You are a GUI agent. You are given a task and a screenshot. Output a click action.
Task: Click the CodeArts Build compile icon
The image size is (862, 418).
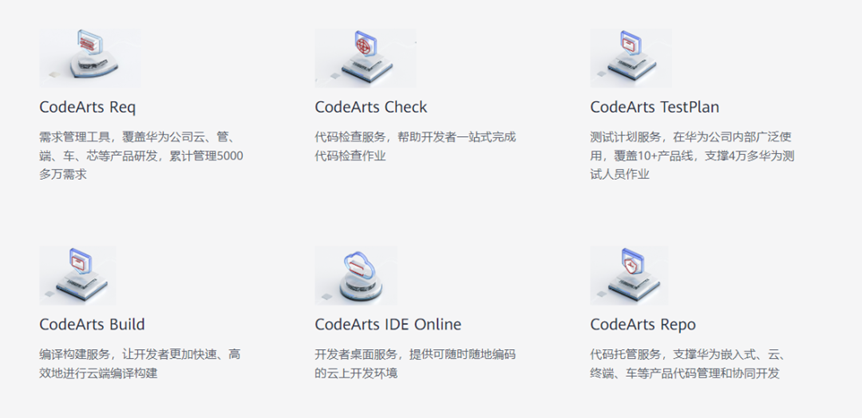pos(78,275)
